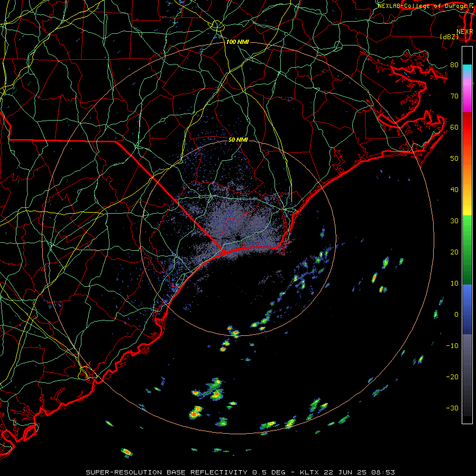Click the -20 value on the dBZ scale

click(452, 377)
